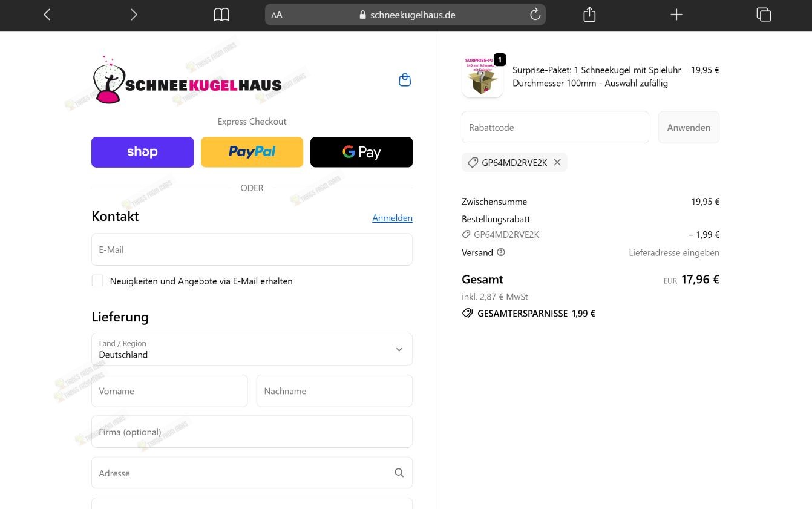
Task: Apply discount with Anwenden button
Action: (689, 127)
